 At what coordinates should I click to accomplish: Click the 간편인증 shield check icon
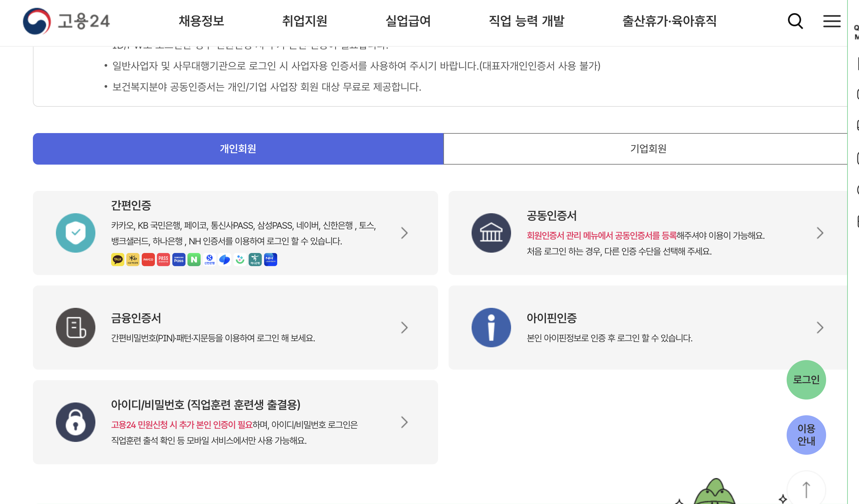click(x=75, y=233)
